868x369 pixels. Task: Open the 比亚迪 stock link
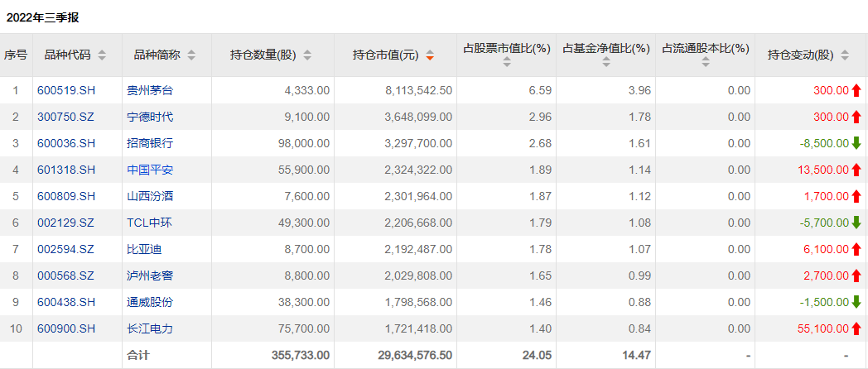pos(144,250)
